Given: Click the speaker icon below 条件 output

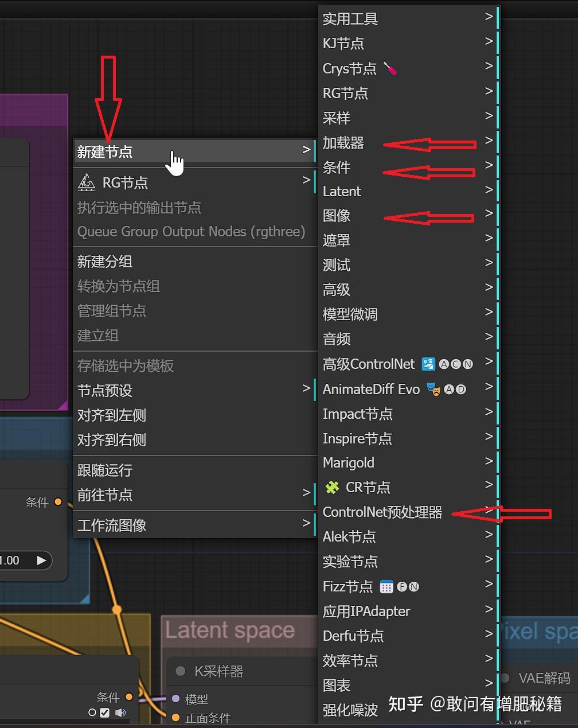Looking at the screenshot, I should [x=120, y=713].
